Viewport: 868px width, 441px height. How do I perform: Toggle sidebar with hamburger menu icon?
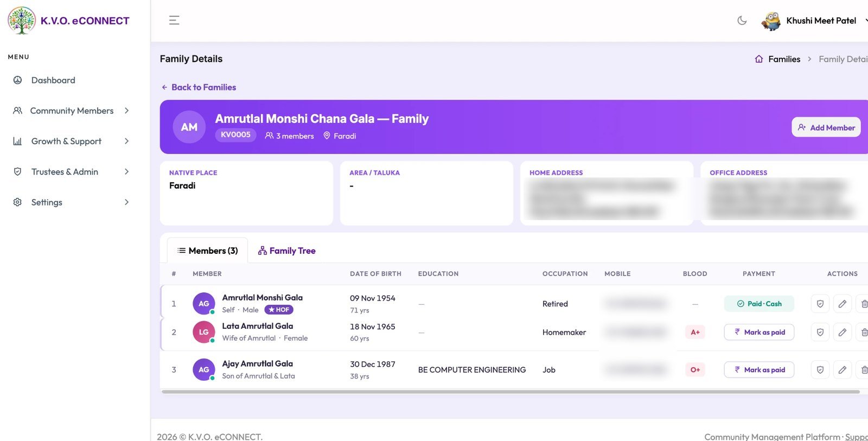[174, 21]
